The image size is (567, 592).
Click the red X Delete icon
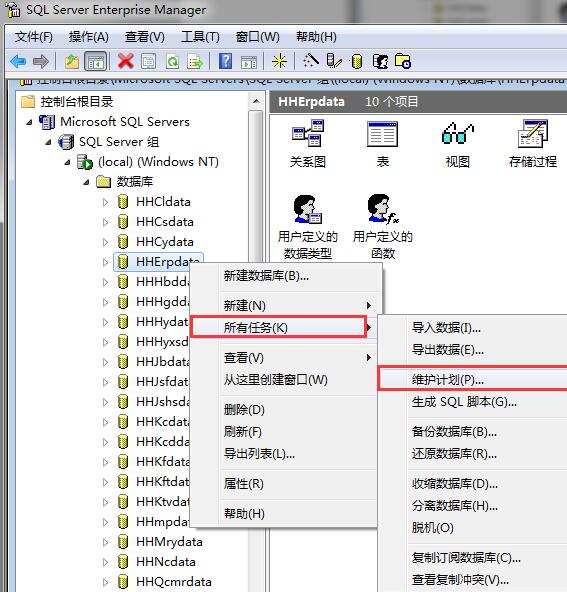coord(126,61)
